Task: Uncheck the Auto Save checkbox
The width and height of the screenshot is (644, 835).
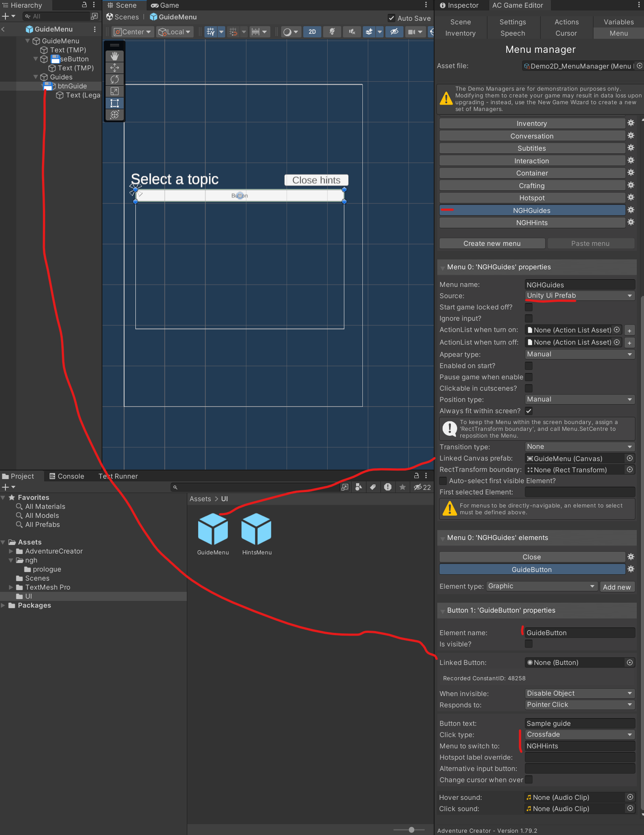Action: (392, 18)
